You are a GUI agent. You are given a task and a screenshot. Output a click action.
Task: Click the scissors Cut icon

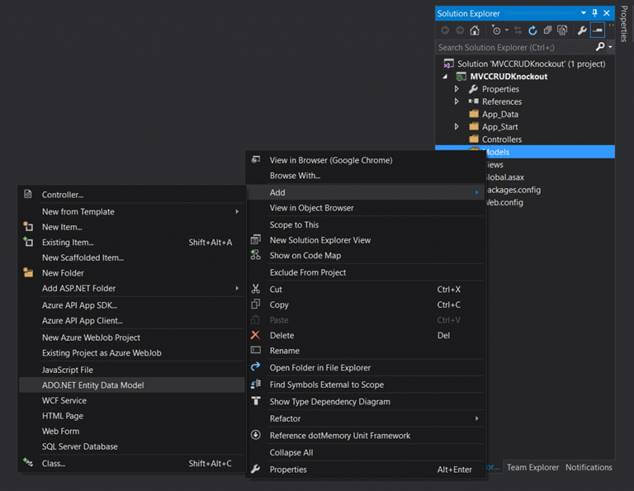pos(256,289)
